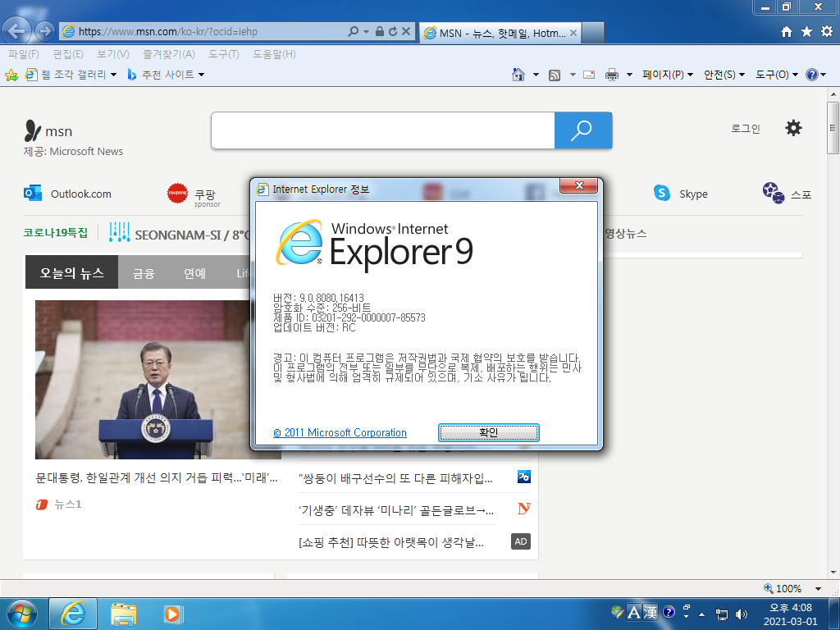Image resolution: width=840 pixels, height=630 pixels.
Task: Expand 웹 조각 갤러리 dropdown
Action: tap(113, 75)
